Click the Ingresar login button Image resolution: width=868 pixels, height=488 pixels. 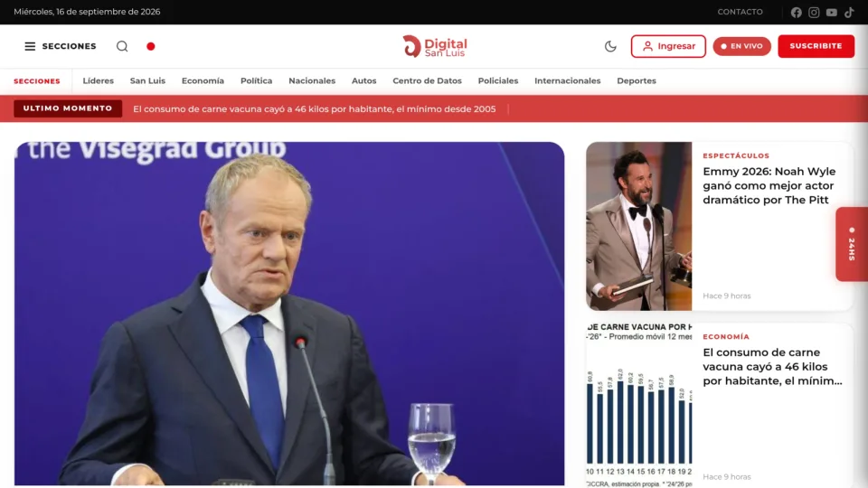668,46
